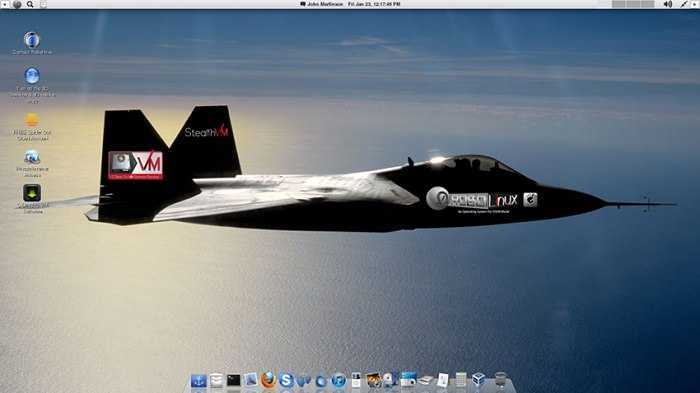
Task: Open the blue globe desktop shortcut
Action: pyautogui.click(x=32, y=76)
